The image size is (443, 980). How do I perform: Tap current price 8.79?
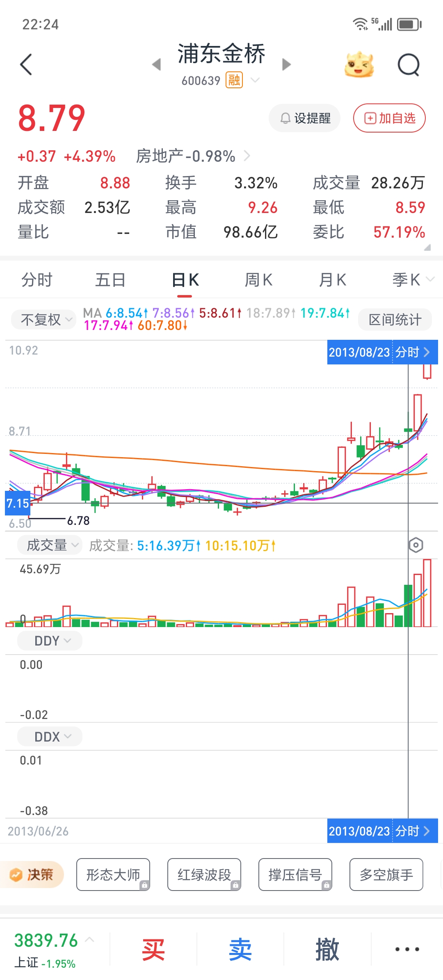pyautogui.click(x=52, y=118)
